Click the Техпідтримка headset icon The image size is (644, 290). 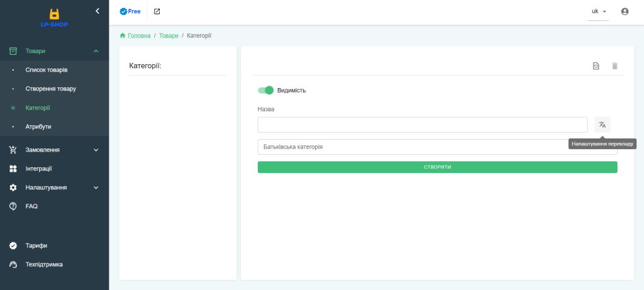pos(13,265)
